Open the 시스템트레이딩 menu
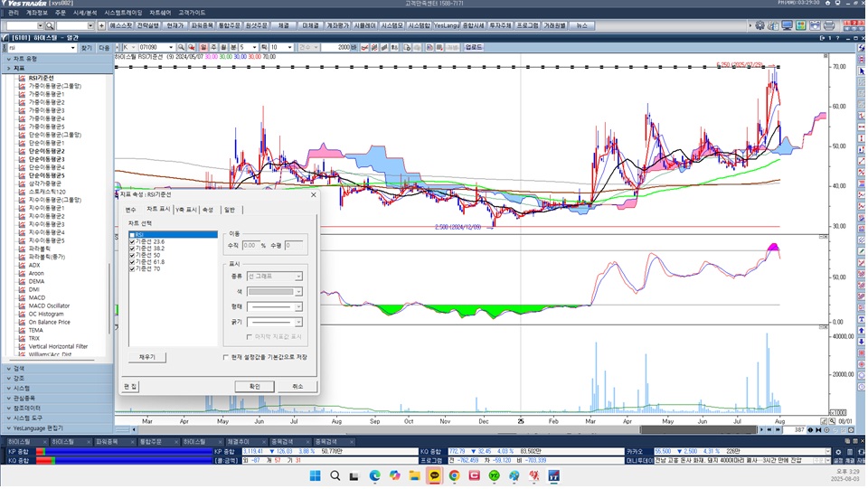This screenshot has height=489, width=868. (x=123, y=13)
